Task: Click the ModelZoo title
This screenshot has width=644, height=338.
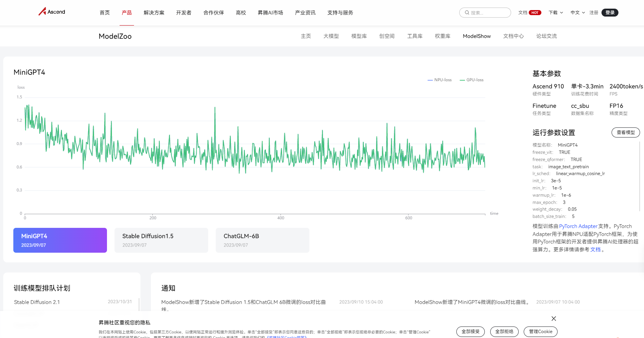Action: (115, 36)
